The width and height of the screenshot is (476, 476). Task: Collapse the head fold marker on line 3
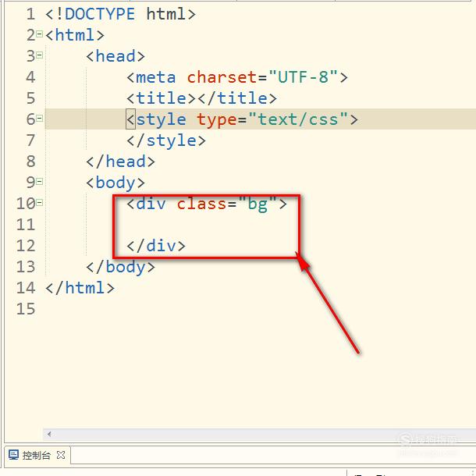point(40,55)
